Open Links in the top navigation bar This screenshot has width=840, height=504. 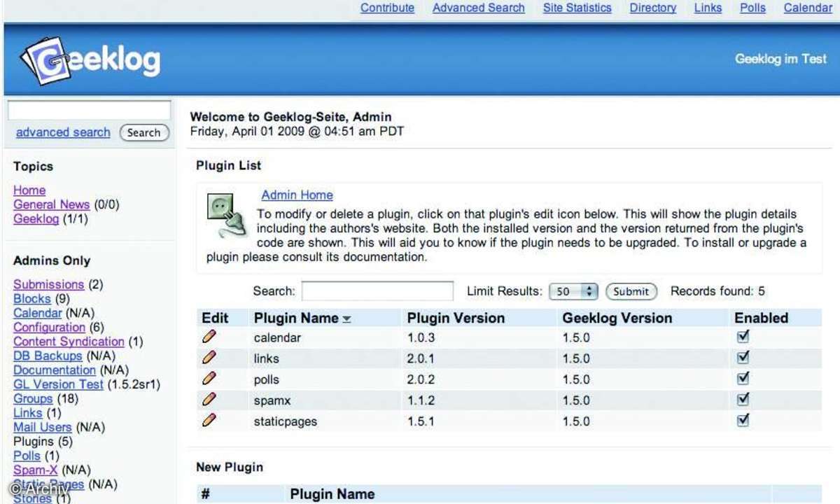click(708, 8)
